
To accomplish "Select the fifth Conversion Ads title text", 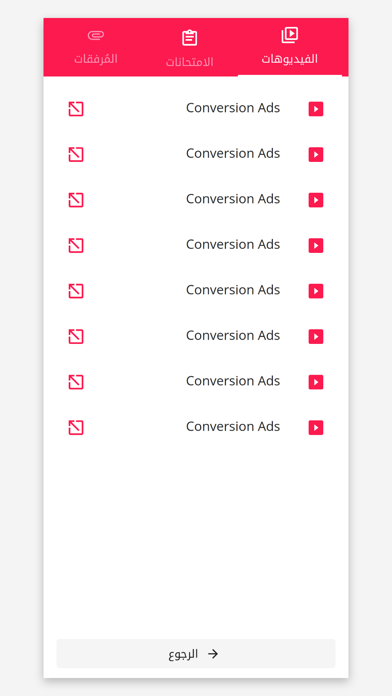I will (233, 290).
